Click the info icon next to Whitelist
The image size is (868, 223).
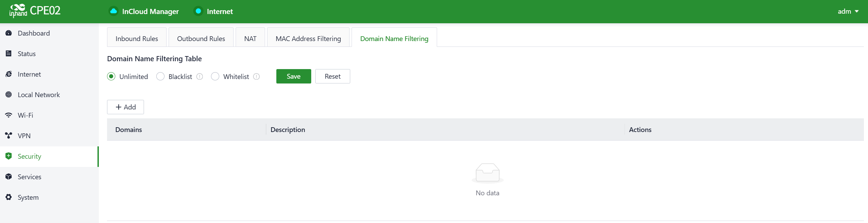[257, 77]
